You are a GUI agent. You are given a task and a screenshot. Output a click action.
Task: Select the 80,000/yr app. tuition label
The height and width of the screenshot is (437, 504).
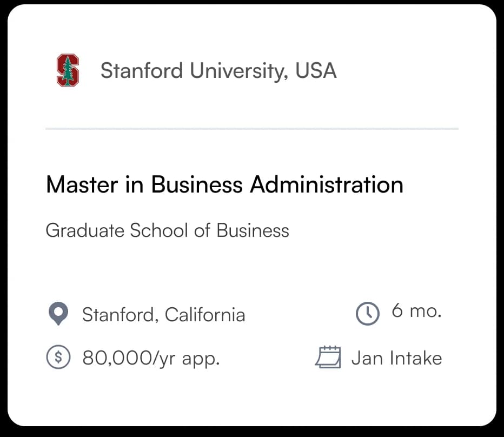[x=151, y=358]
